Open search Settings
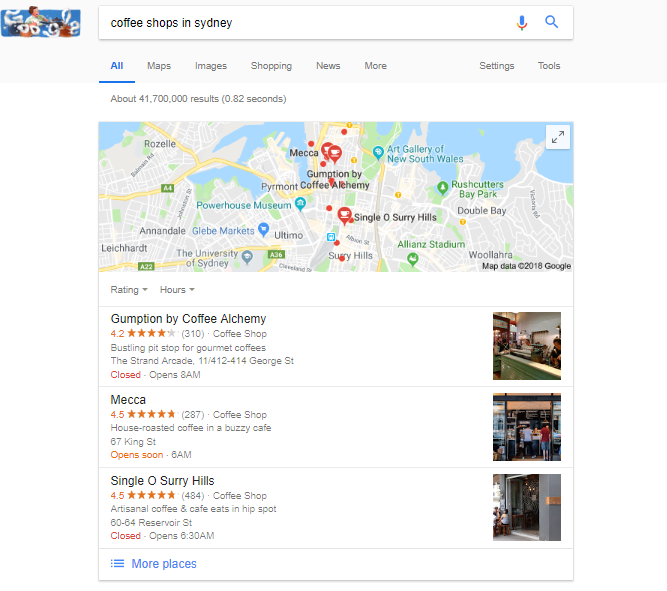 click(496, 66)
